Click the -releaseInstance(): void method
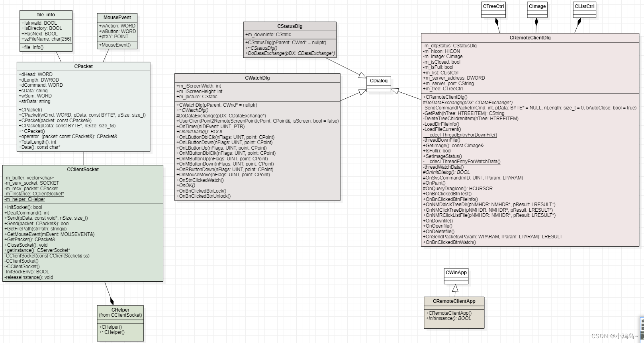The width and height of the screenshot is (644, 343). (29, 277)
